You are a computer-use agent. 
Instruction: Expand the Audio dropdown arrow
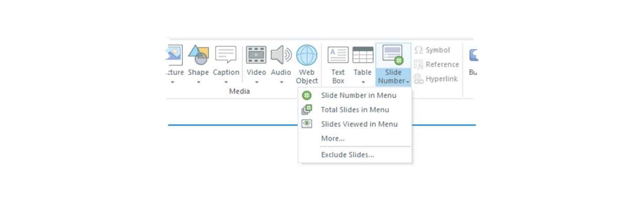tap(281, 82)
